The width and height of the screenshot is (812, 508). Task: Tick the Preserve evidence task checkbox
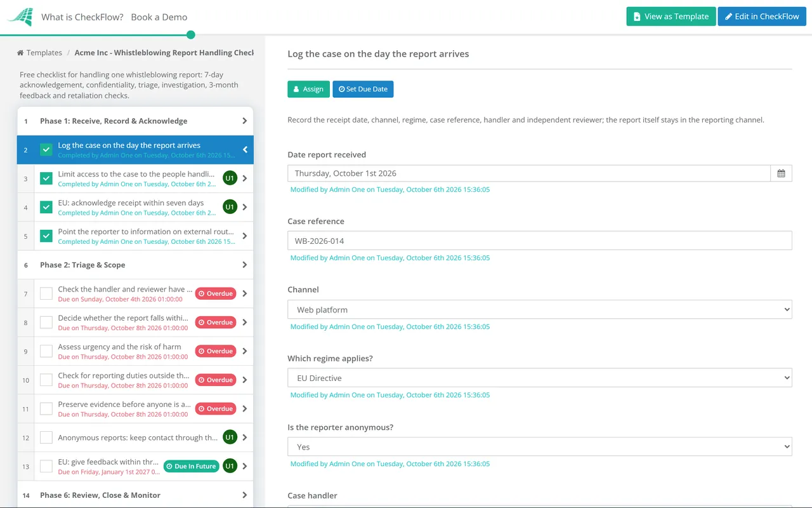46,409
